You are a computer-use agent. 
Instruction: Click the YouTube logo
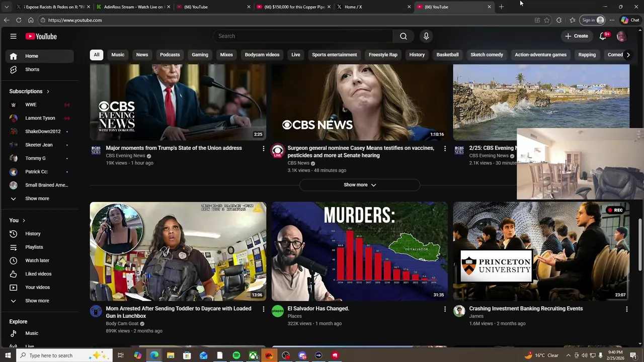tap(41, 36)
